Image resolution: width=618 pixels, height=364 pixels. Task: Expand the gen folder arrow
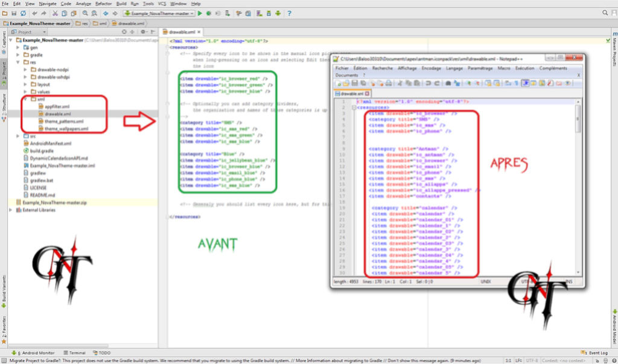[x=18, y=47]
